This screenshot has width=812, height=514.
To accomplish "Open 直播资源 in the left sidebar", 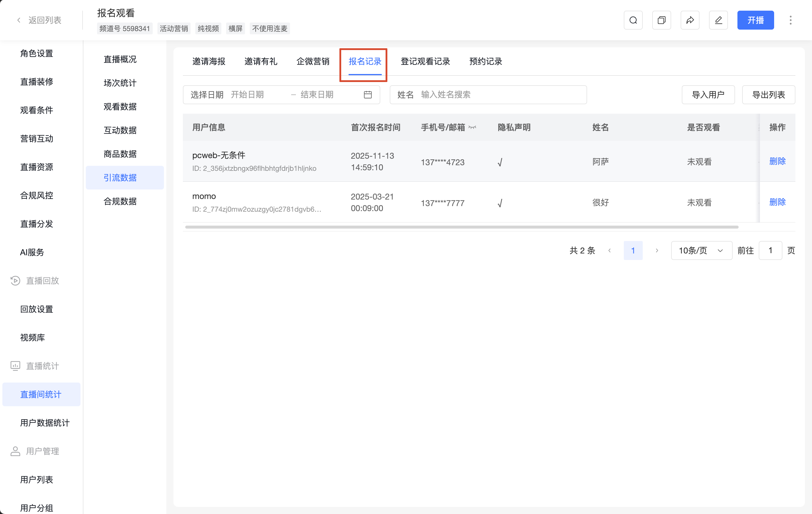I will pyautogui.click(x=36, y=167).
